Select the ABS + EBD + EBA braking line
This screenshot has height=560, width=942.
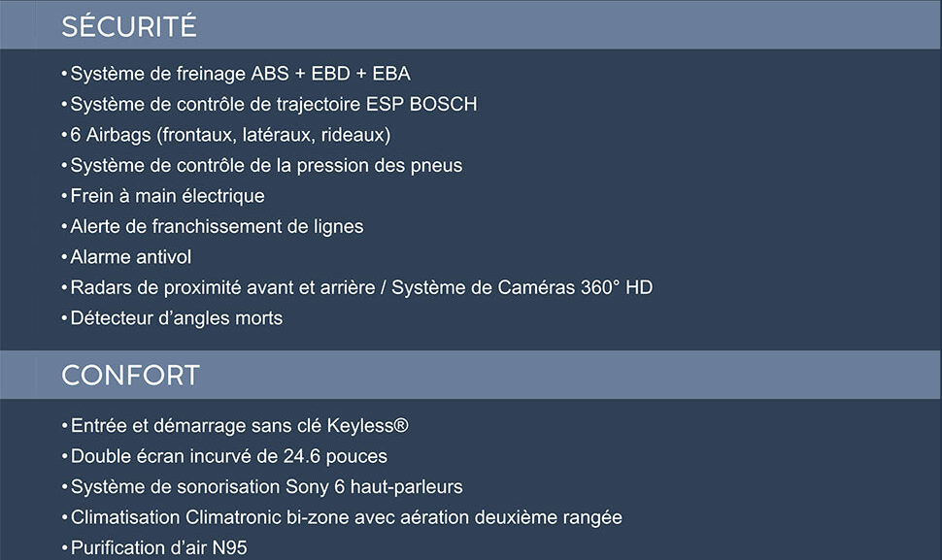point(240,74)
